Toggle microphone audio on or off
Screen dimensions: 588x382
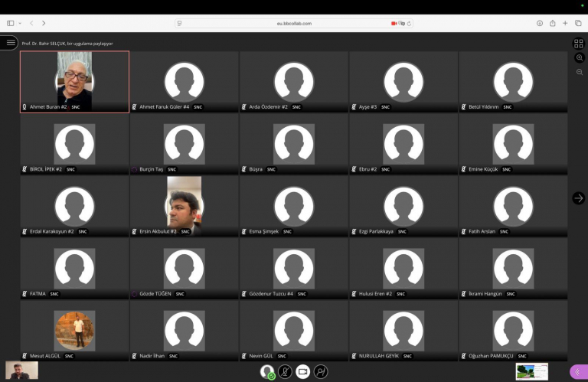click(x=285, y=371)
